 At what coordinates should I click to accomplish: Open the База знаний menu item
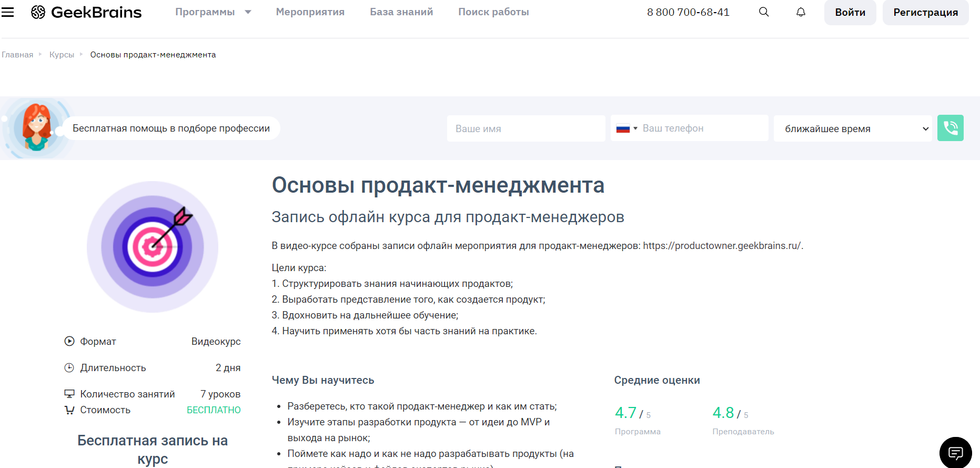(x=401, y=12)
